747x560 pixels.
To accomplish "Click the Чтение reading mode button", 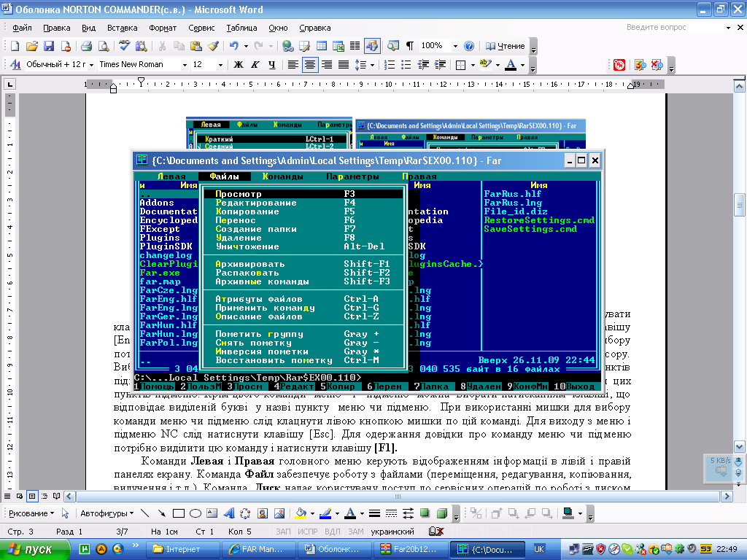I will tap(505, 46).
